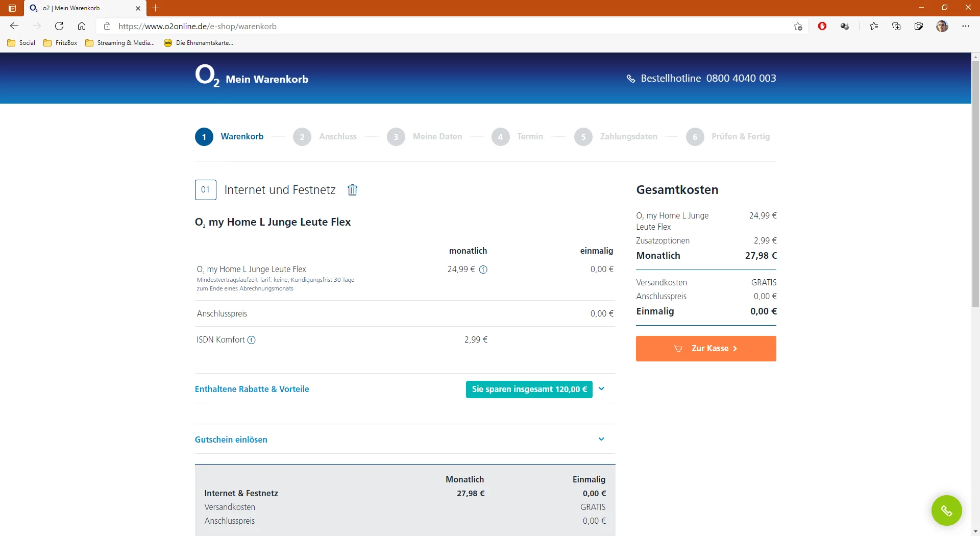Open the red Opera-style extension icon
The height and width of the screenshot is (536, 980).
coord(822,26)
